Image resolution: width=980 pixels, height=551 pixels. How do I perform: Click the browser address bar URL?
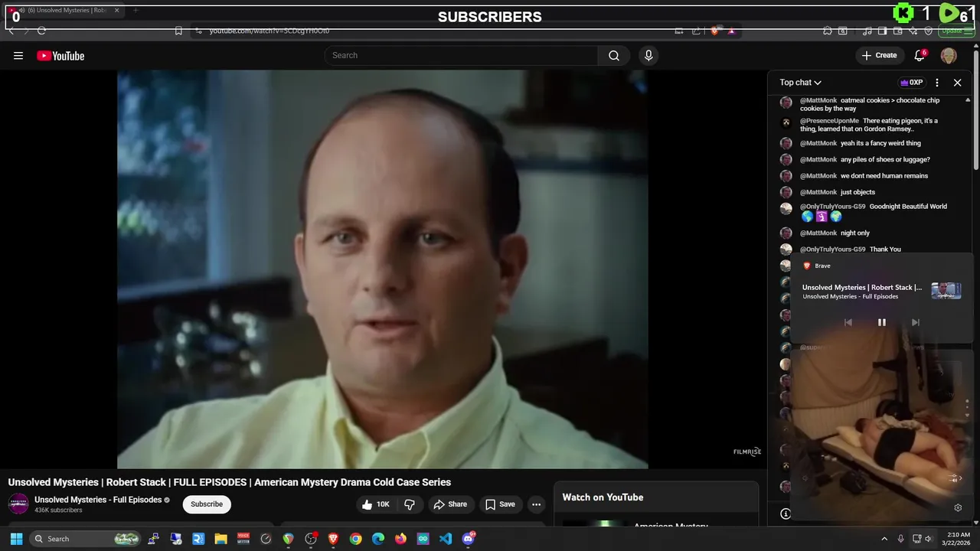pyautogui.click(x=269, y=31)
